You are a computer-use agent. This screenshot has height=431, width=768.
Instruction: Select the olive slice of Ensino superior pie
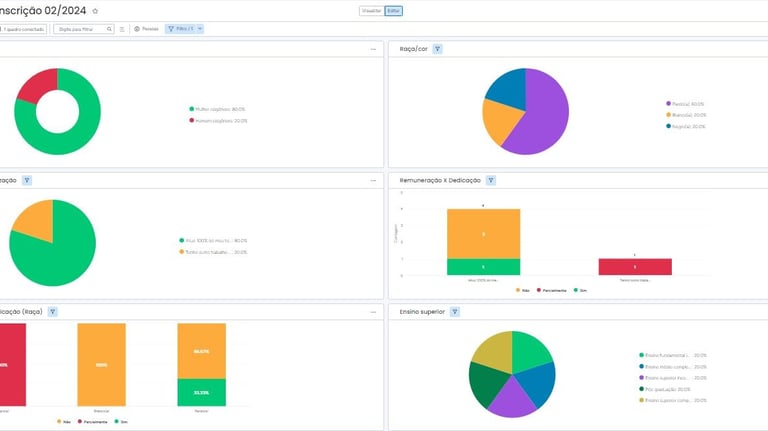[496, 351]
